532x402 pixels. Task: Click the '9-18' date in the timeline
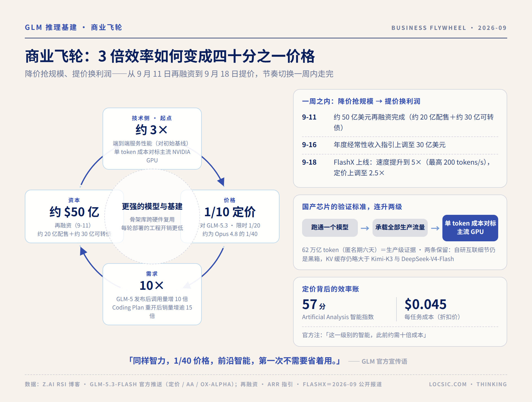click(x=309, y=162)
